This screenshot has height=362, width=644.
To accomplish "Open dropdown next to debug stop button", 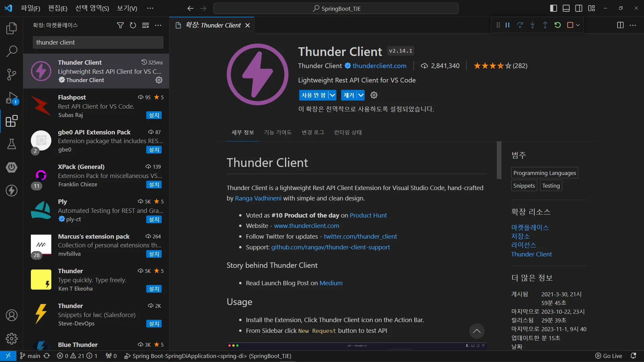I will click(x=578, y=25).
